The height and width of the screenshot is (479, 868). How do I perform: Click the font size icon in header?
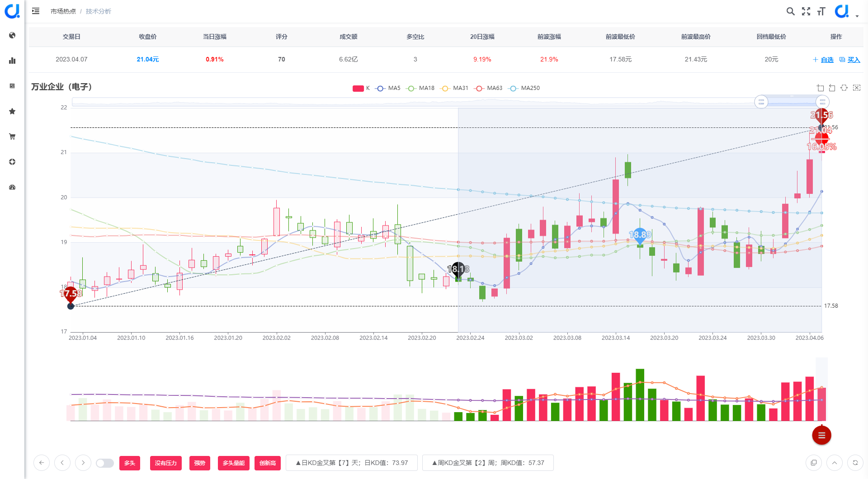(x=821, y=11)
